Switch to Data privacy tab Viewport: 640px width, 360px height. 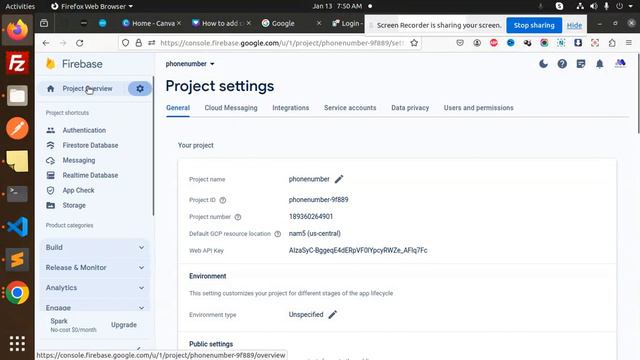tap(410, 108)
